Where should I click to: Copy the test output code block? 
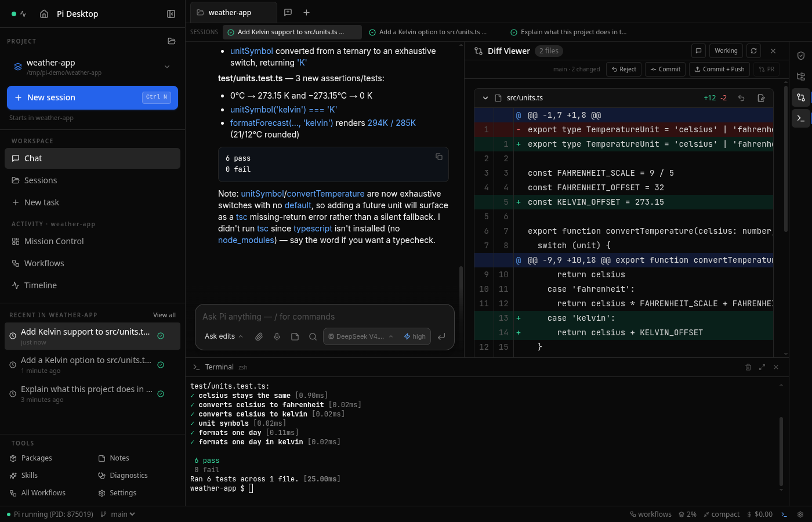pos(439,157)
